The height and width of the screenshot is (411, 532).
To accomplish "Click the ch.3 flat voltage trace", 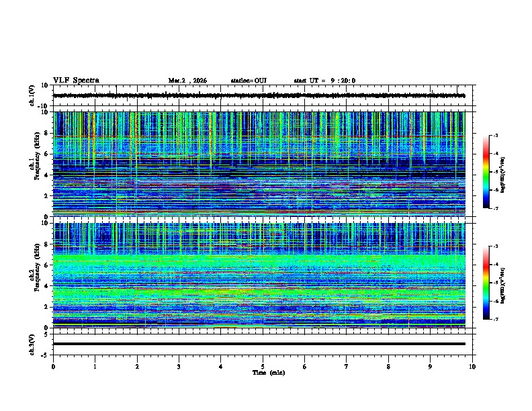I will point(259,344).
